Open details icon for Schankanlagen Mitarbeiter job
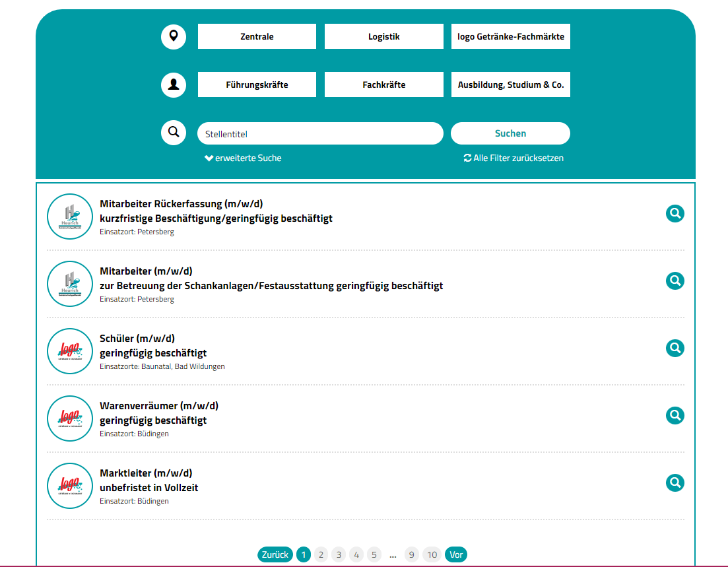Image resolution: width=728 pixels, height=567 pixels. click(675, 281)
